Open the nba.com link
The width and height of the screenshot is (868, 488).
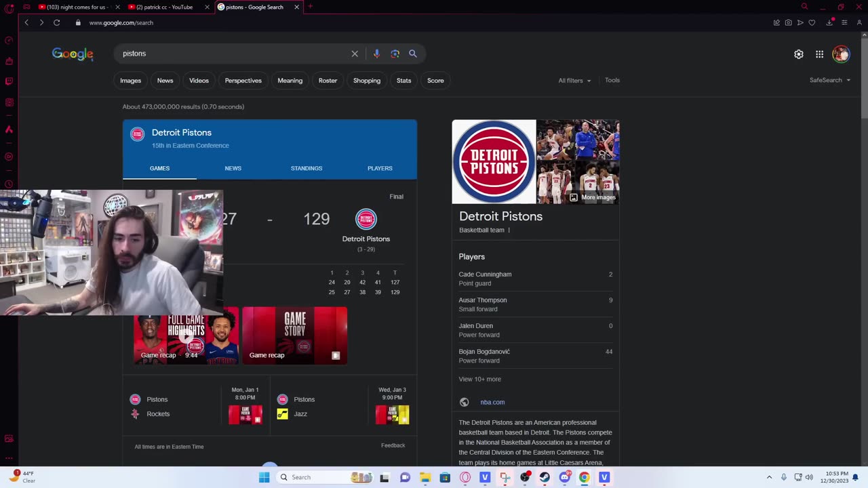(492, 402)
